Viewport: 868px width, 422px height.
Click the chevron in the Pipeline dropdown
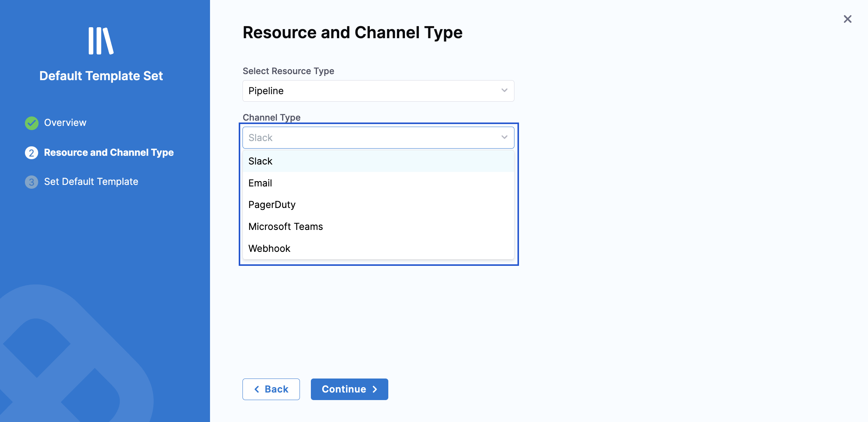tap(504, 90)
